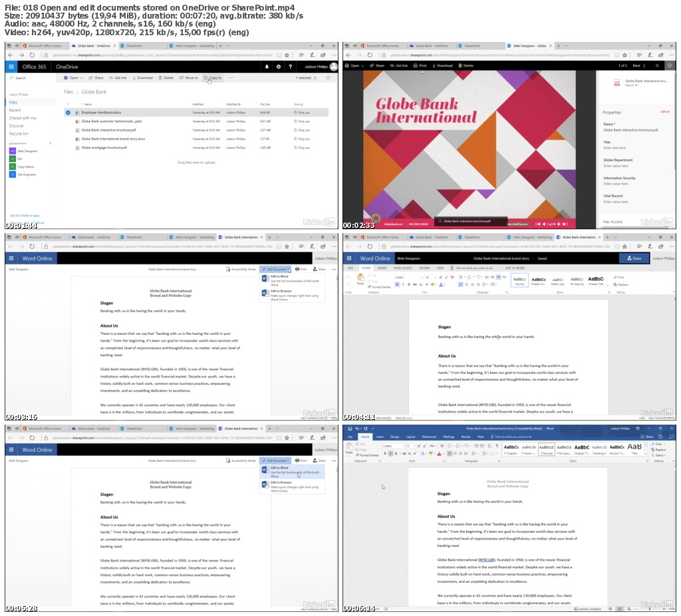Select the file 'Globe mortgage brochure.pdf'
The width and height of the screenshot is (681, 616).
(104, 148)
